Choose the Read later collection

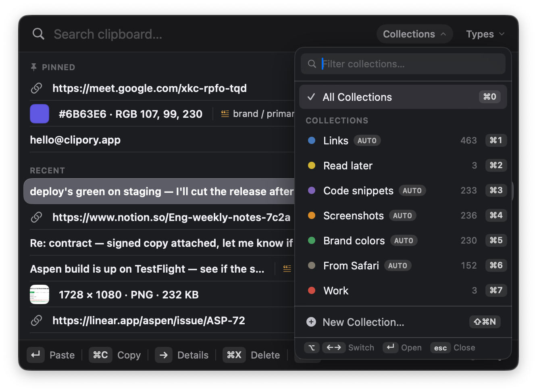pyautogui.click(x=403, y=165)
